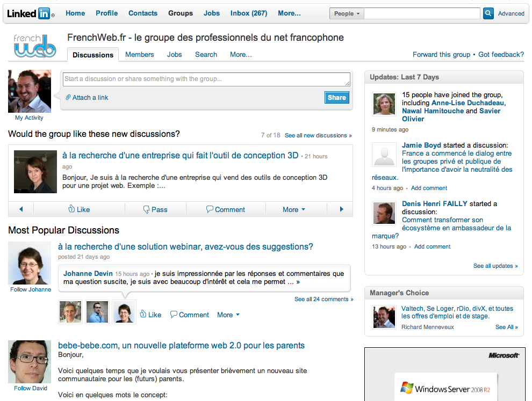Open the 3D conception discussion title
The width and height of the screenshot is (532, 401).
[180, 155]
